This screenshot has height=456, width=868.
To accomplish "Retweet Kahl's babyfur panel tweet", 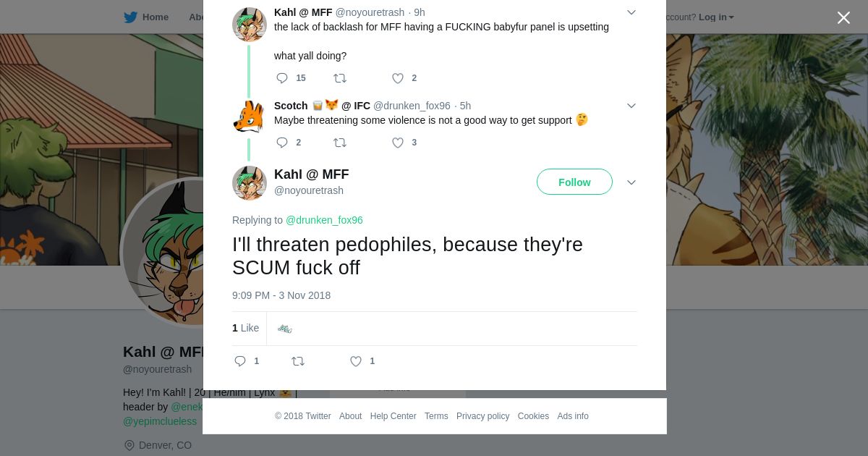I will point(339,78).
